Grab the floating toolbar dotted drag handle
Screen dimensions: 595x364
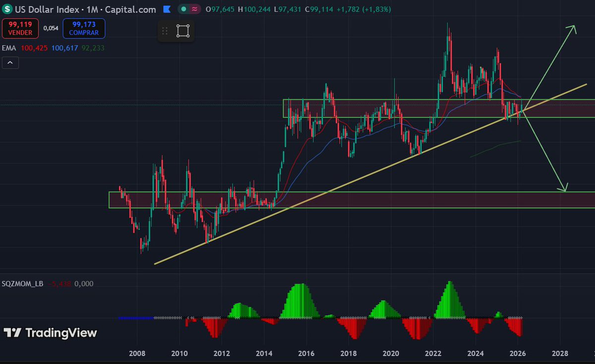tap(165, 31)
